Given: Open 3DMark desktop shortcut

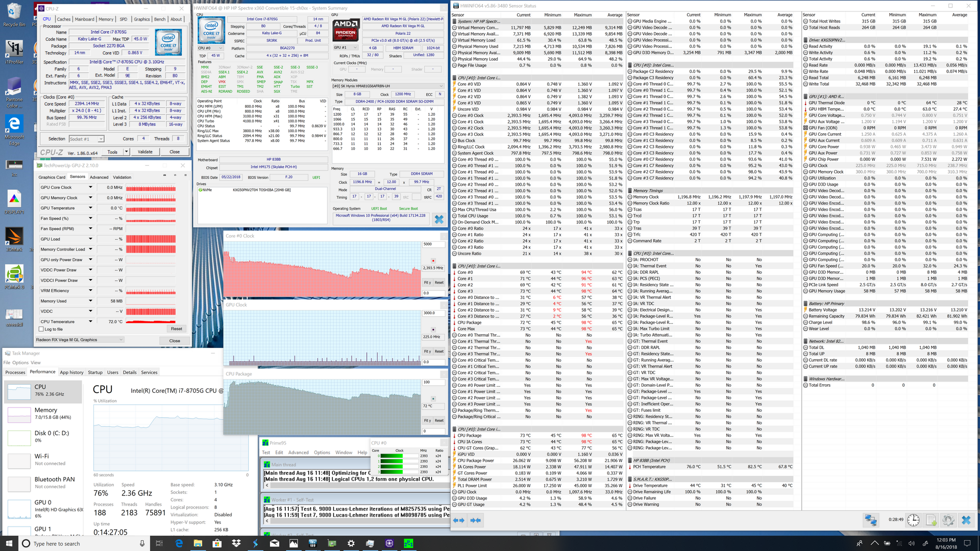Looking at the screenshot, I should tap(14, 240).
